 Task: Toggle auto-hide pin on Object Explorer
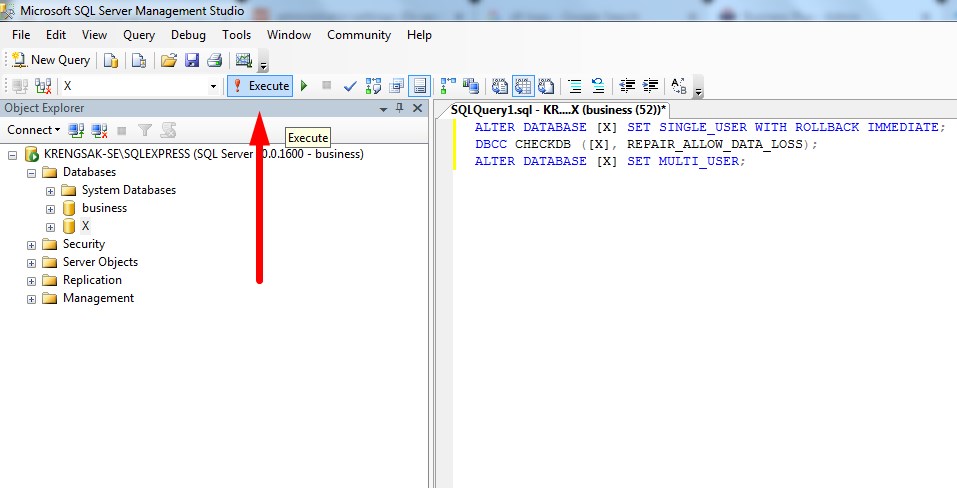coord(400,108)
